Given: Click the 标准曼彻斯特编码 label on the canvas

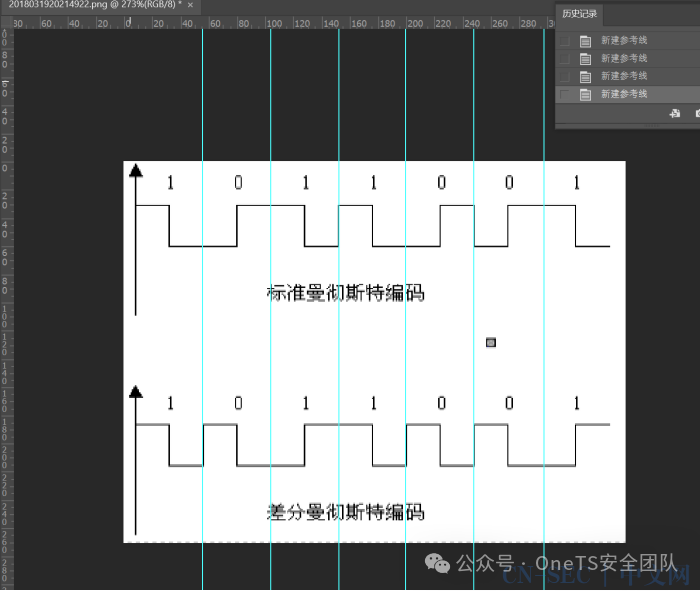Looking at the screenshot, I should pos(345,293).
